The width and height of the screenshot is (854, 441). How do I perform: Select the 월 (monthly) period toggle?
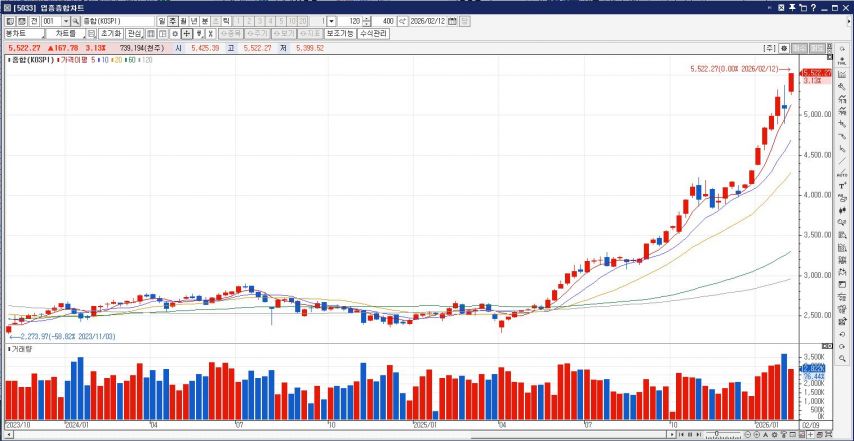[183, 20]
